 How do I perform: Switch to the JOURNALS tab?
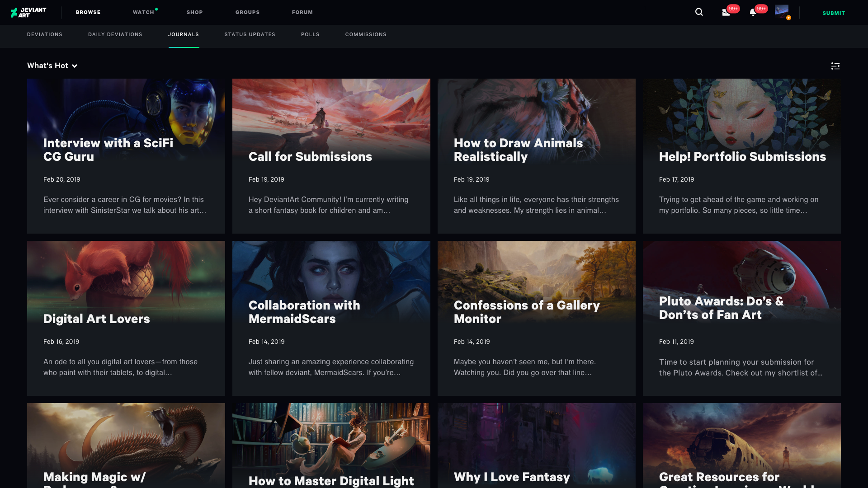pos(184,34)
